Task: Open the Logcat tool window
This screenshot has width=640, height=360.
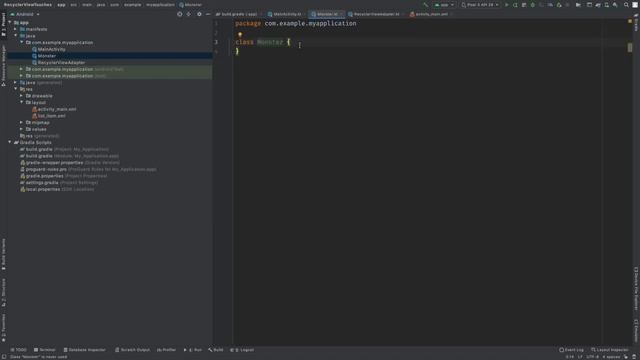Action: click(x=242, y=350)
